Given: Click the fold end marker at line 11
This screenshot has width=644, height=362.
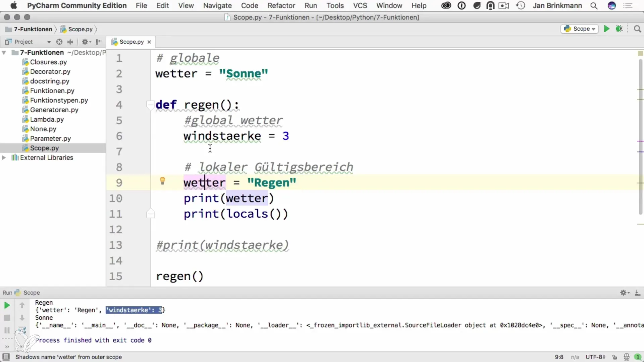Looking at the screenshot, I should click(151, 214).
